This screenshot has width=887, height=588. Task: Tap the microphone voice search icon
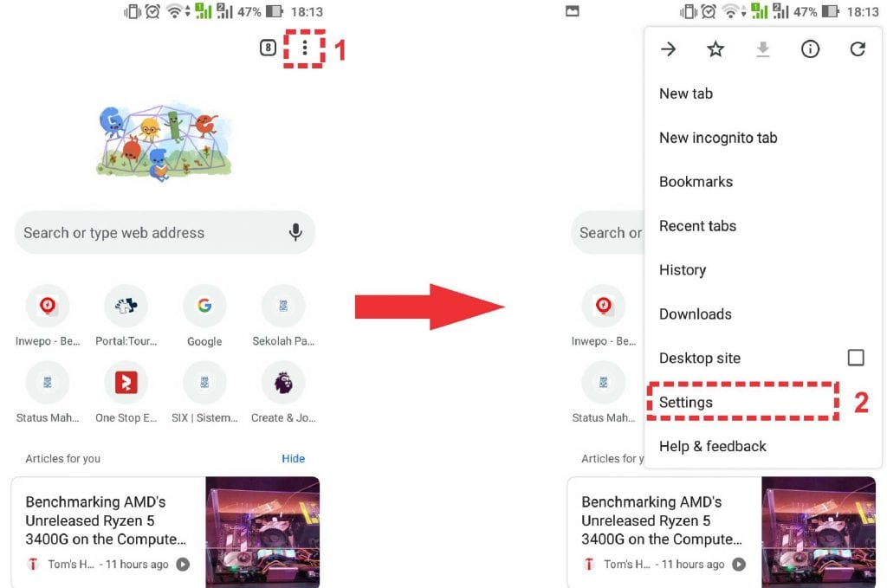pos(295,232)
